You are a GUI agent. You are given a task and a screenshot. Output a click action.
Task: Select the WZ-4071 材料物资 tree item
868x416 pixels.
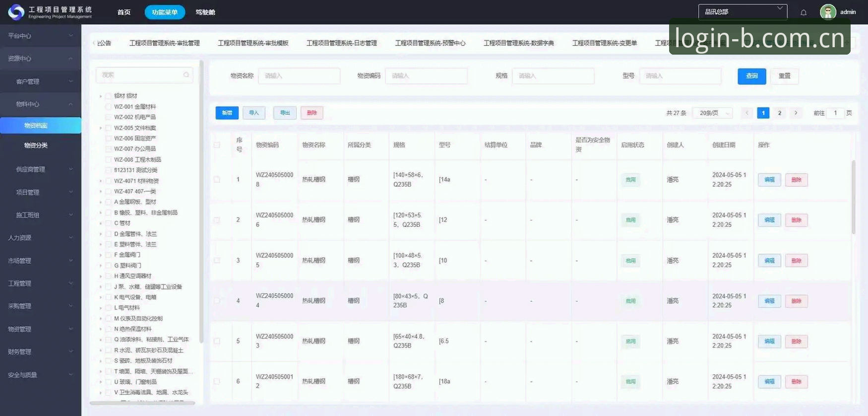pyautogui.click(x=136, y=181)
